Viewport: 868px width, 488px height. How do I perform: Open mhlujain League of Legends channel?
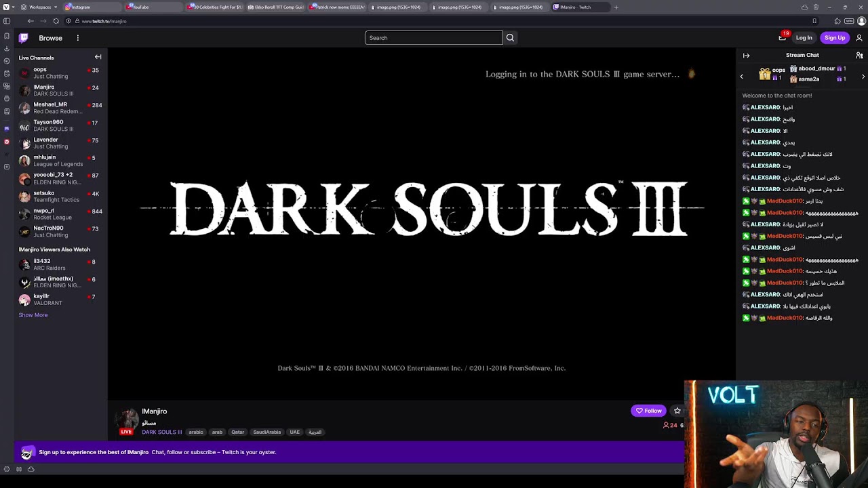60,161
